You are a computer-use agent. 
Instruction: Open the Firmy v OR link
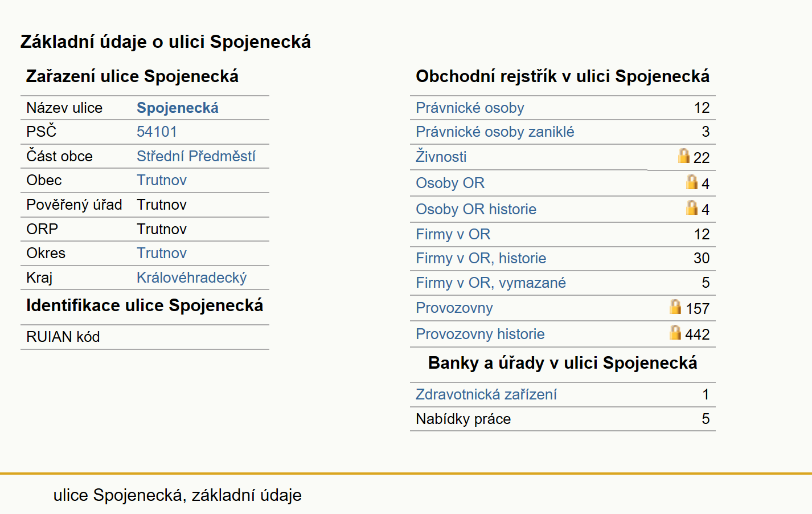point(453,234)
